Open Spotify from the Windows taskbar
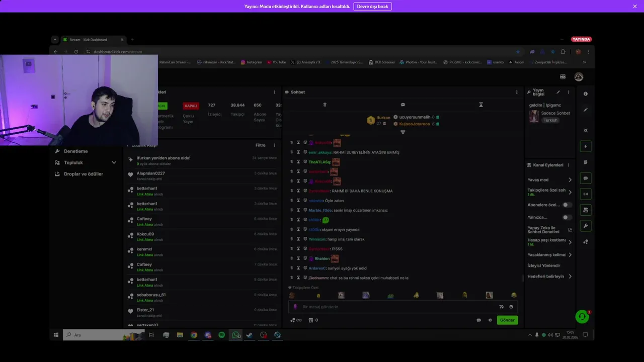Image resolution: width=644 pixels, height=362 pixels. pos(222,335)
